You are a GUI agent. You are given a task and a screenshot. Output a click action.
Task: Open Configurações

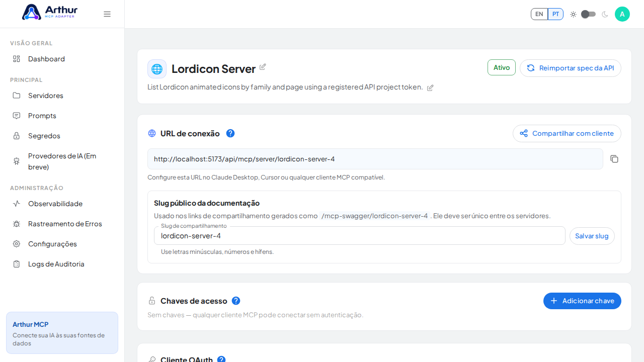(x=62, y=244)
